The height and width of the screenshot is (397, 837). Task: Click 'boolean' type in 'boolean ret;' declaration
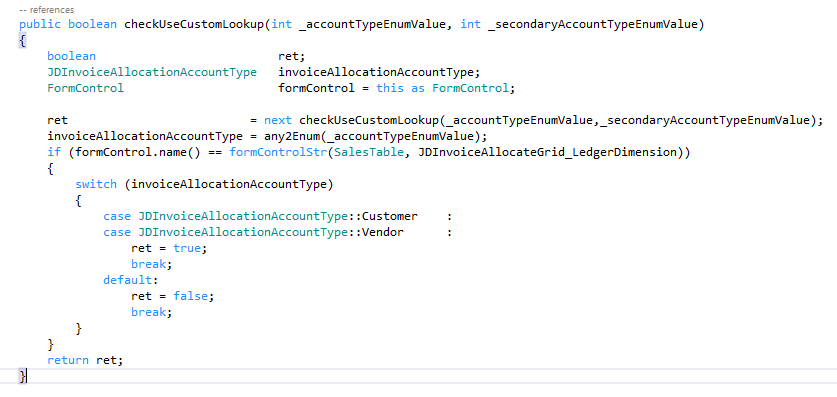[x=72, y=57]
